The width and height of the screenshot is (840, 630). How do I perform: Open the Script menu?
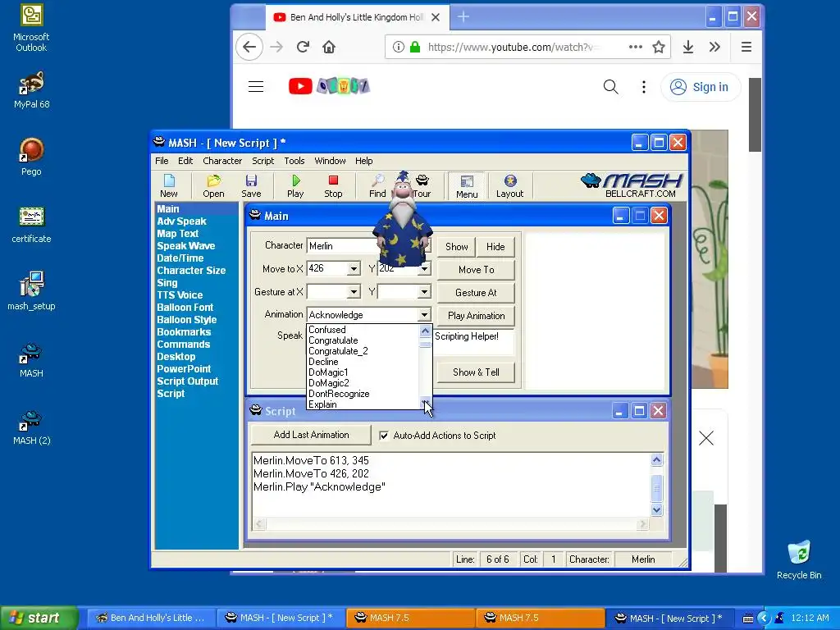coord(263,161)
